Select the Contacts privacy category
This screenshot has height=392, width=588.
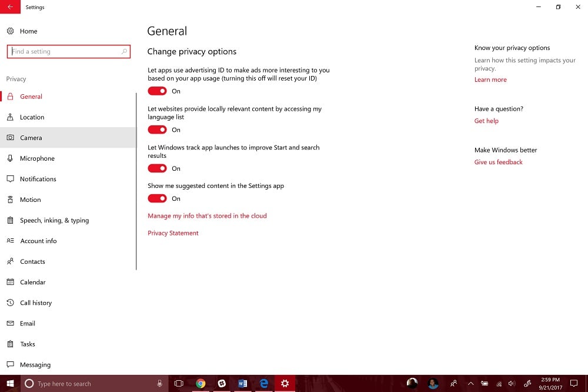coord(34,261)
